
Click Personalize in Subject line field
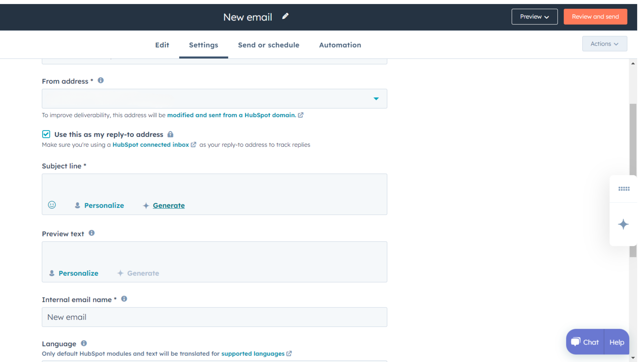click(x=104, y=205)
